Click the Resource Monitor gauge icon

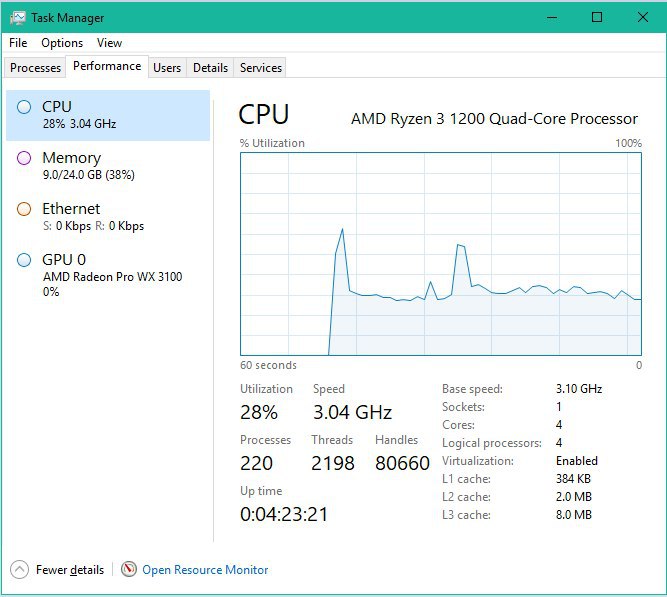click(128, 569)
